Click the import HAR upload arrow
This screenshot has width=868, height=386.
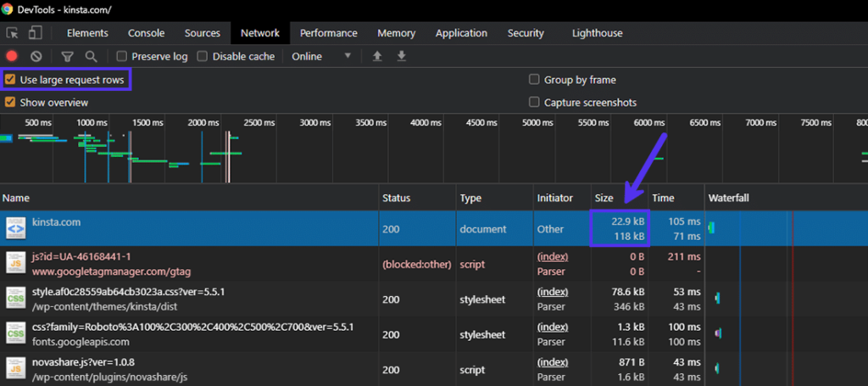click(x=378, y=56)
